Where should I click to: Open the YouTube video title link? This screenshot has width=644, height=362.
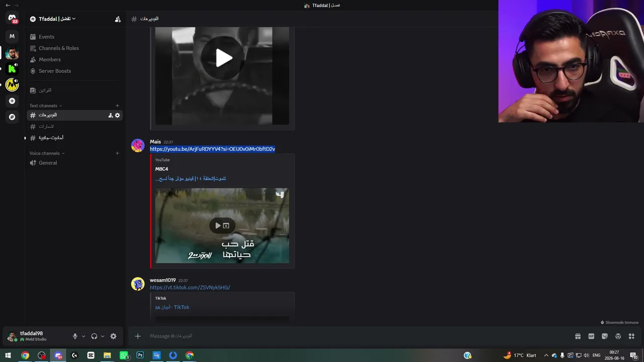pyautogui.click(x=190, y=178)
